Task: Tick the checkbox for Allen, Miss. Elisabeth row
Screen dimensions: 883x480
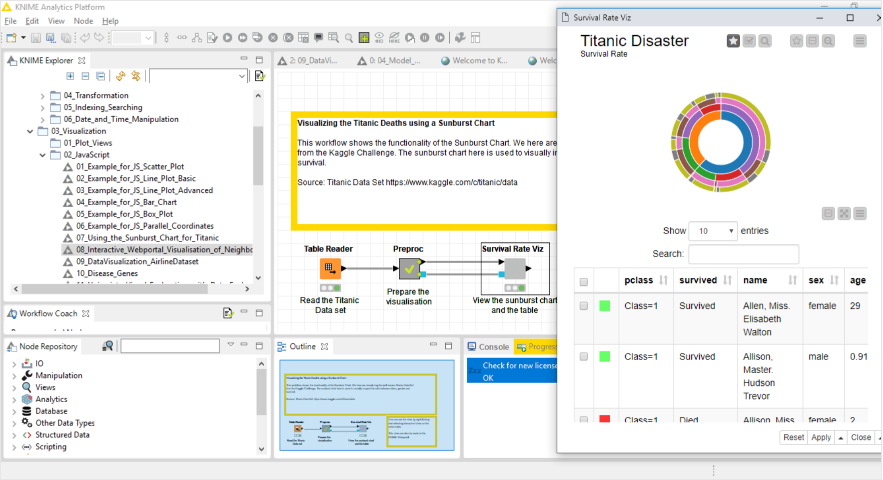Action: pos(584,306)
